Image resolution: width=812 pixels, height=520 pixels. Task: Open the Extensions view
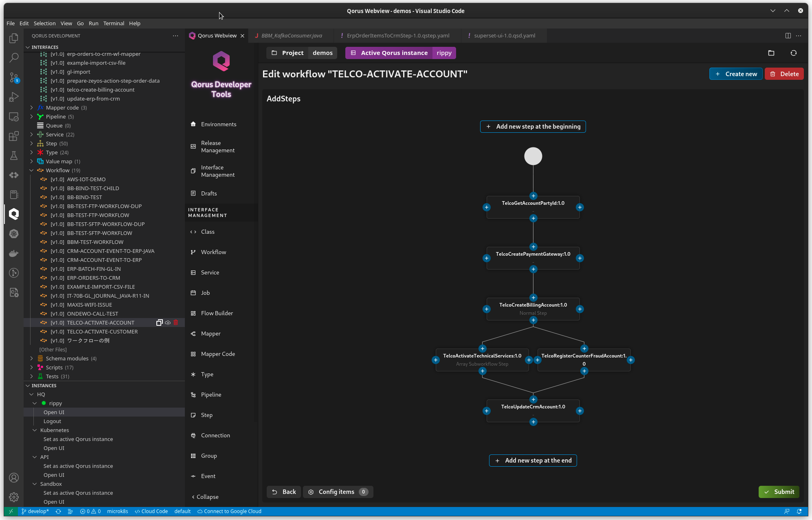point(14,136)
